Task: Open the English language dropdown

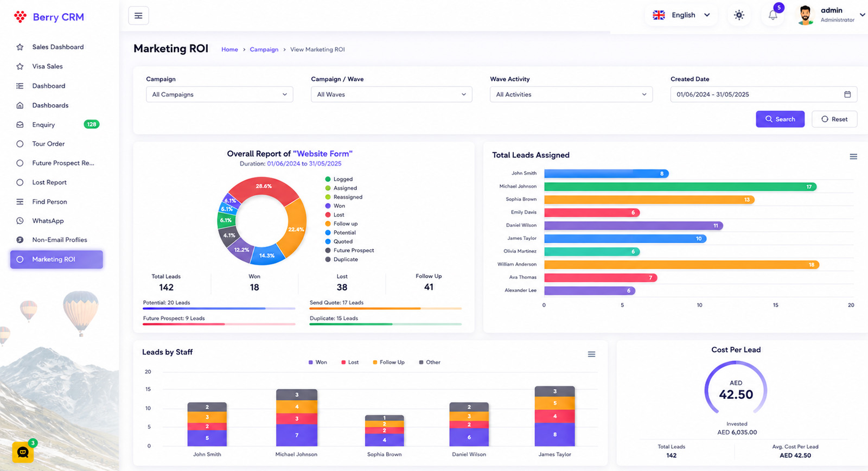Action: 681,15
